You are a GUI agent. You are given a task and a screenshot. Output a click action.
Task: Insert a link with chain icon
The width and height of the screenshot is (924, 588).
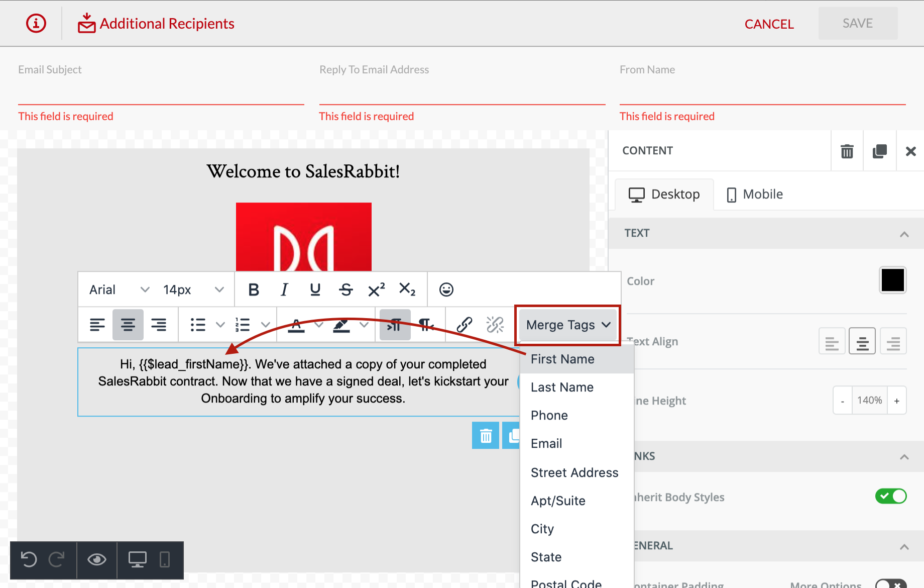click(464, 325)
